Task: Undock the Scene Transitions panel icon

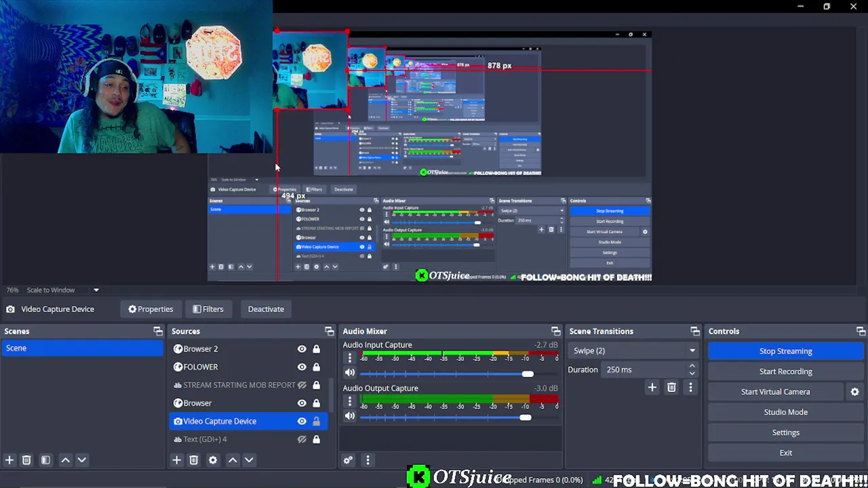Action: [694, 331]
